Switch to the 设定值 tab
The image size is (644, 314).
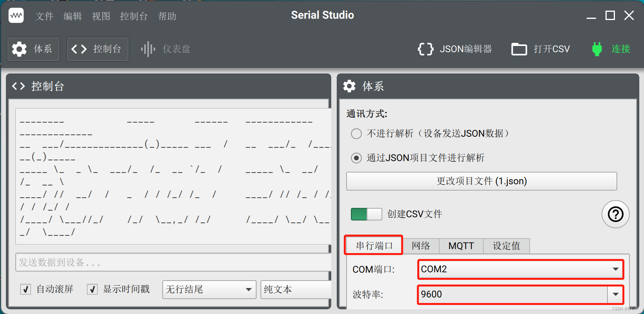(506, 246)
